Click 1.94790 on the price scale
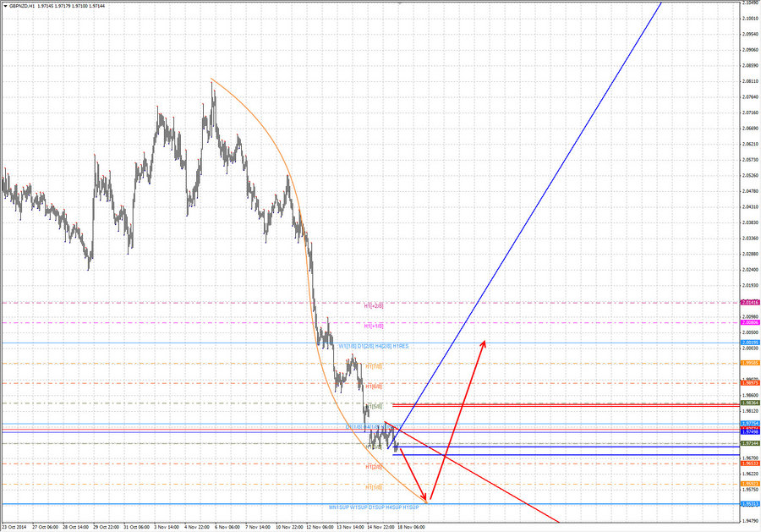The image size is (761, 532). pos(750,521)
